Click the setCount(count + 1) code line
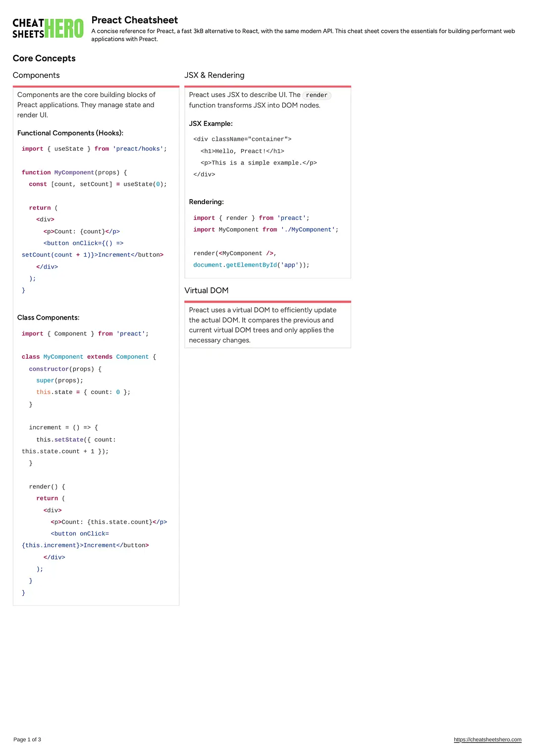The height and width of the screenshot is (756, 535). (93, 255)
